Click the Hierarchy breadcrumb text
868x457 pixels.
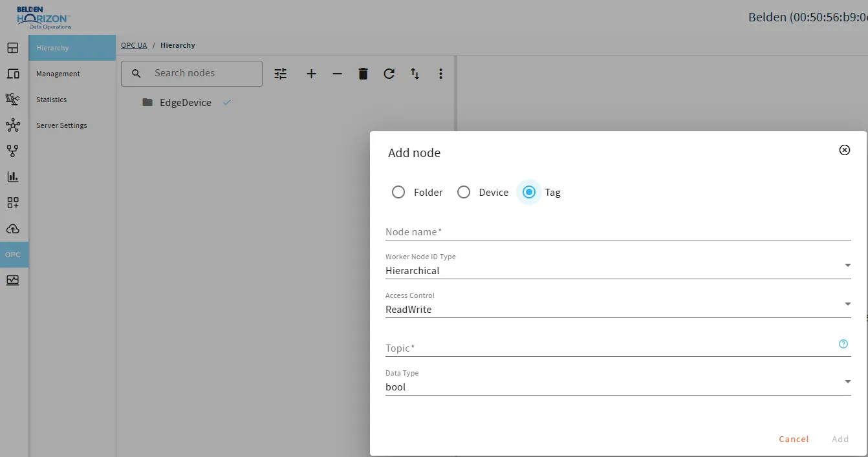click(178, 45)
